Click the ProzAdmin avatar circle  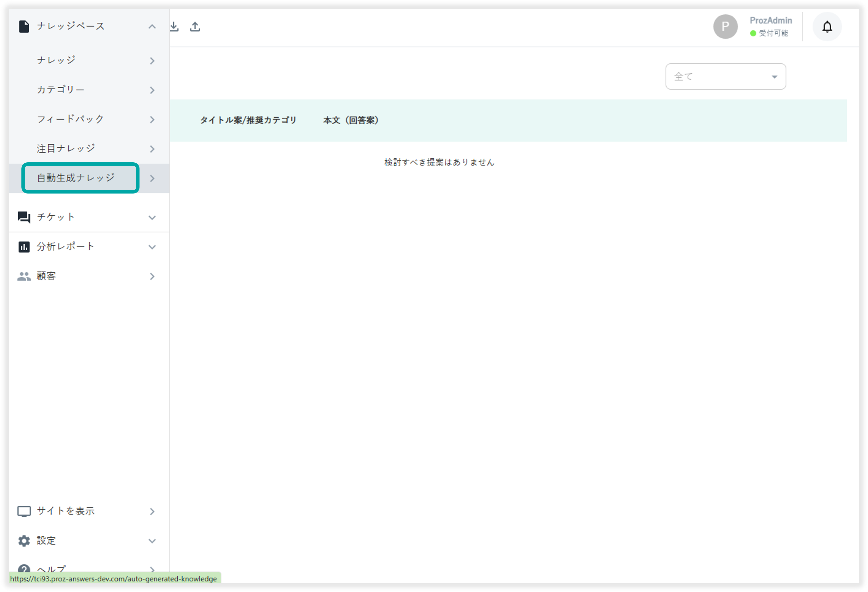click(x=725, y=26)
